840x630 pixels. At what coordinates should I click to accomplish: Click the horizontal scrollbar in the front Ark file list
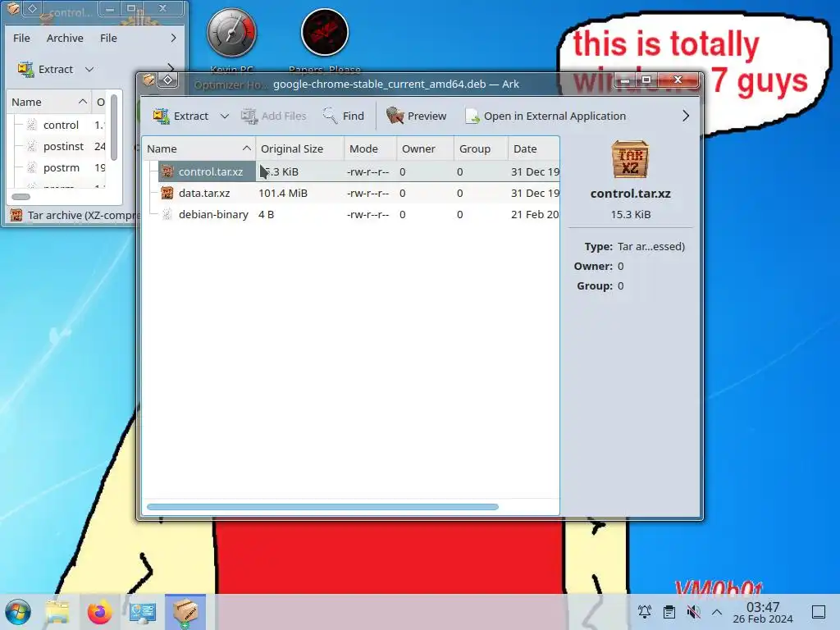pos(322,507)
